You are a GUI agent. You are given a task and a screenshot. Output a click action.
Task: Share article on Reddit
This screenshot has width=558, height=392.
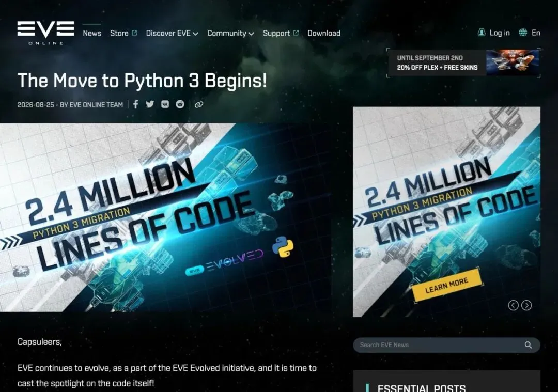click(x=180, y=104)
